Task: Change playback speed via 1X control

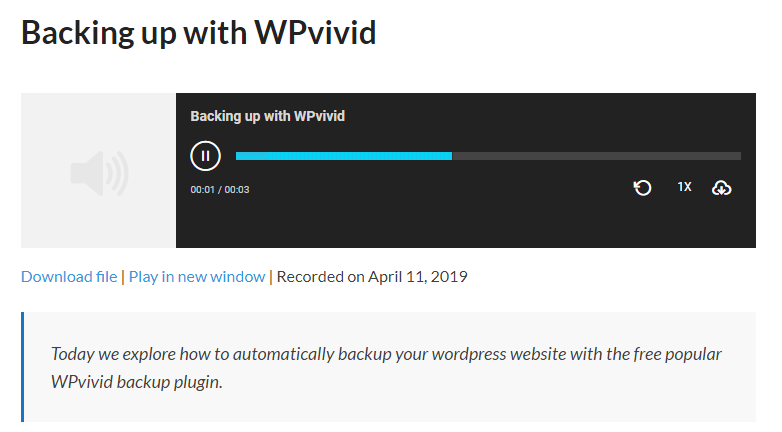Action: [x=684, y=187]
